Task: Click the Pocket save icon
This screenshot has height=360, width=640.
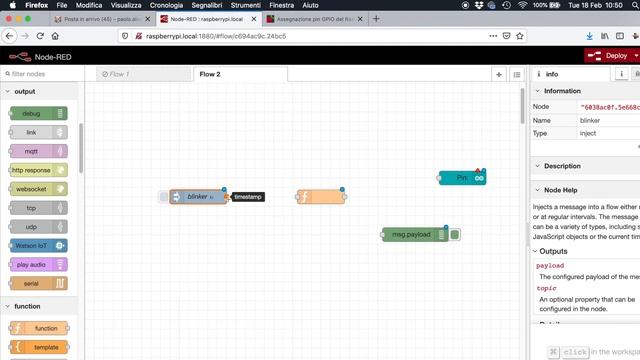Action: point(507,36)
